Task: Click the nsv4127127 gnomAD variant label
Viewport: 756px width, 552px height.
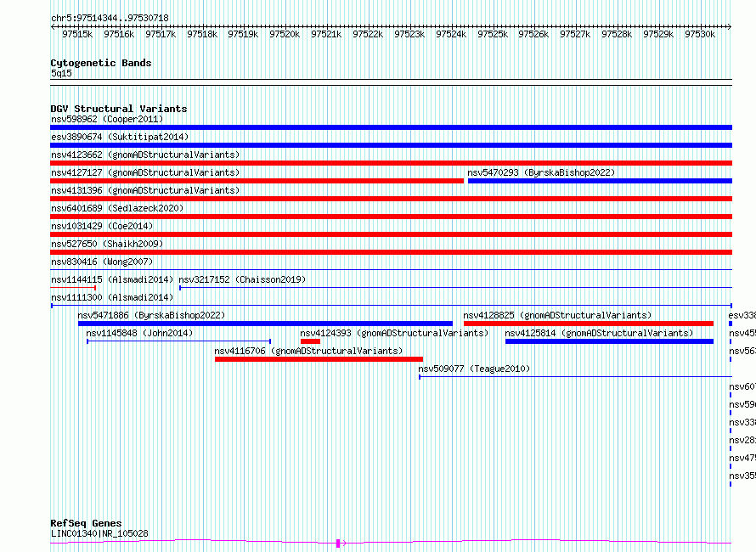Action: point(145,172)
